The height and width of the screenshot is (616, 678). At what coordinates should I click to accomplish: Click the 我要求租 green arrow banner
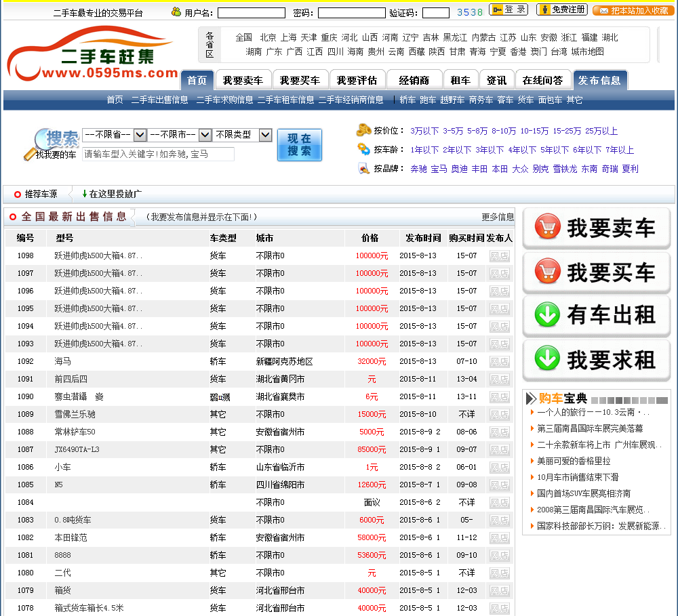pos(596,360)
